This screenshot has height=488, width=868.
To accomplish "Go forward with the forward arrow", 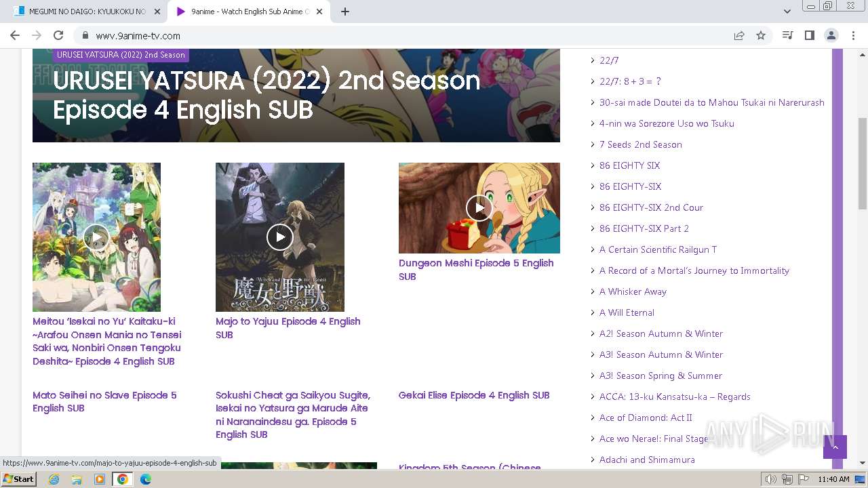I will (x=37, y=35).
